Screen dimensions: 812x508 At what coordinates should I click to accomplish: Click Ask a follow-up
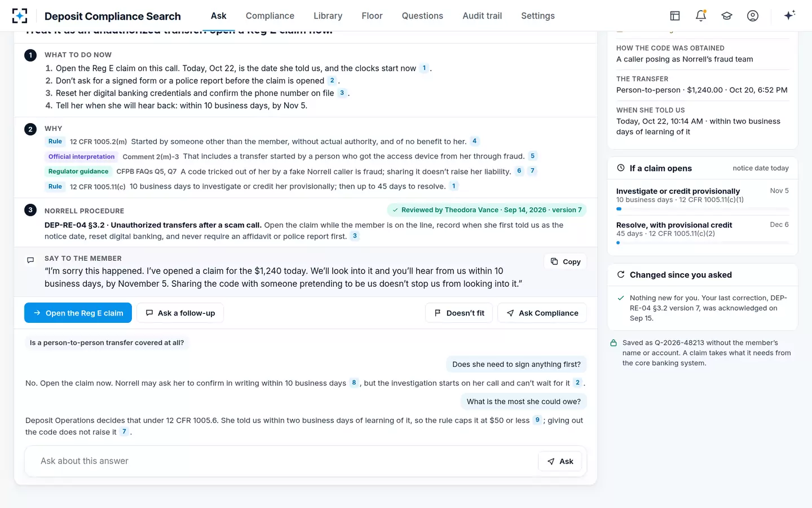tap(180, 313)
